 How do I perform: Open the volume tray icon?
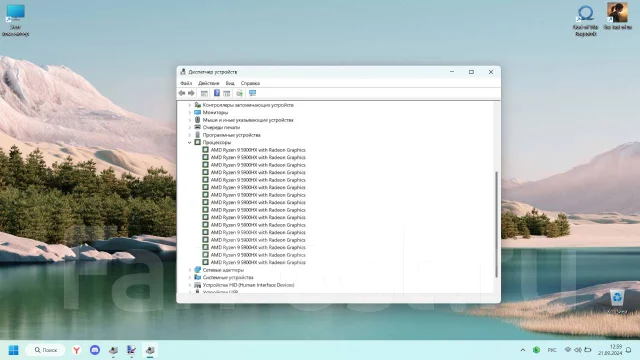578,350
